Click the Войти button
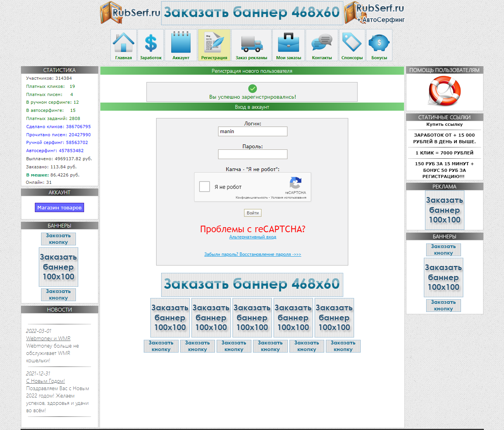 (x=253, y=213)
